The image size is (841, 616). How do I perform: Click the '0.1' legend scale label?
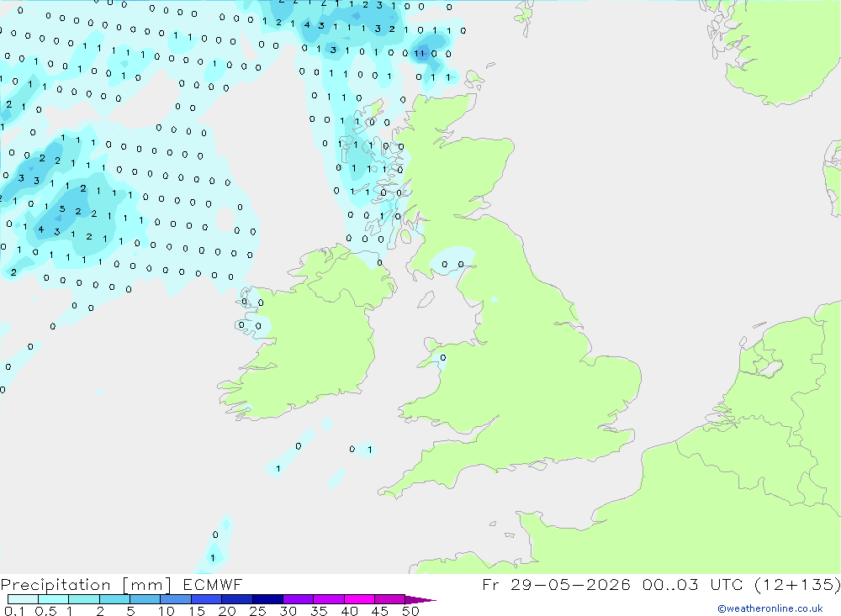[14, 611]
